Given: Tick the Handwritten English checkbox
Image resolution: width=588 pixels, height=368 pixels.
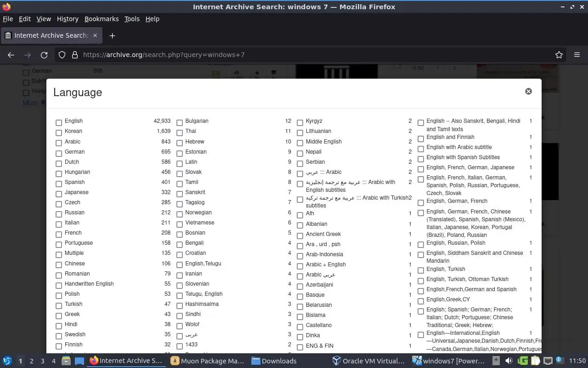Looking at the screenshot, I should [59, 286].
